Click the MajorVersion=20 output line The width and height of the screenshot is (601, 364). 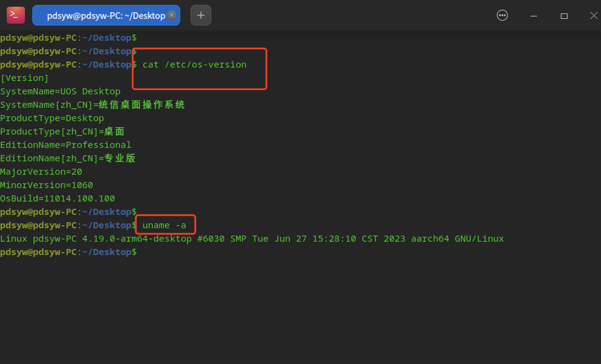41,172
